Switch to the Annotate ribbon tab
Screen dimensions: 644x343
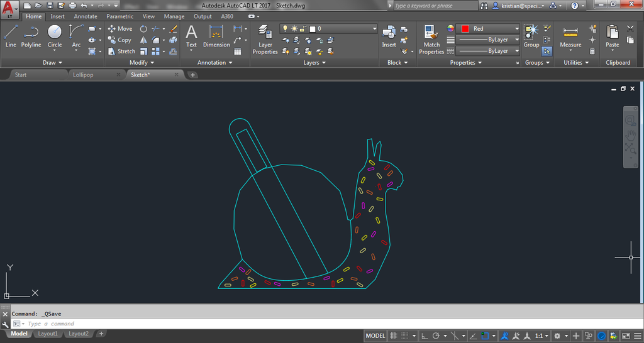[86, 16]
